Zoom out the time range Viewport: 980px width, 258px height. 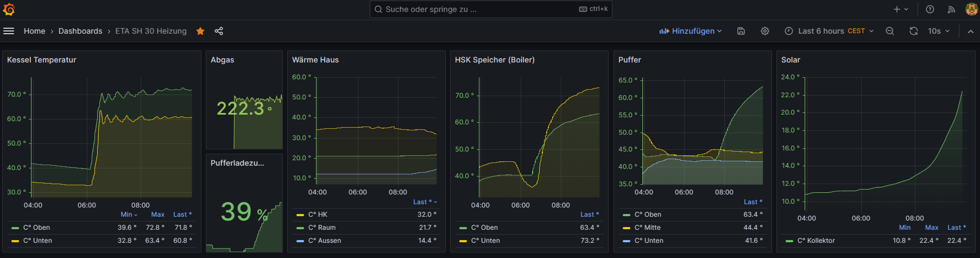[x=889, y=31]
